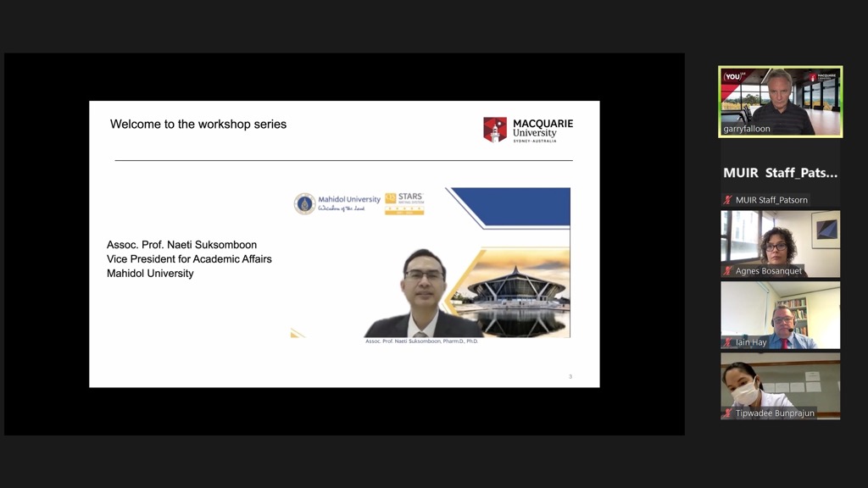Click the QS STARS rating badge

(404, 203)
